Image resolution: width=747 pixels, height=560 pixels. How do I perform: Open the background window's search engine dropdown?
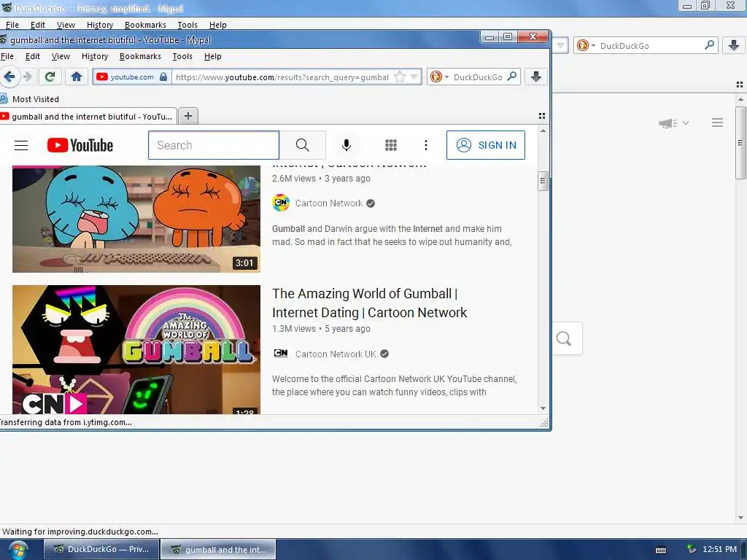coord(586,46)
